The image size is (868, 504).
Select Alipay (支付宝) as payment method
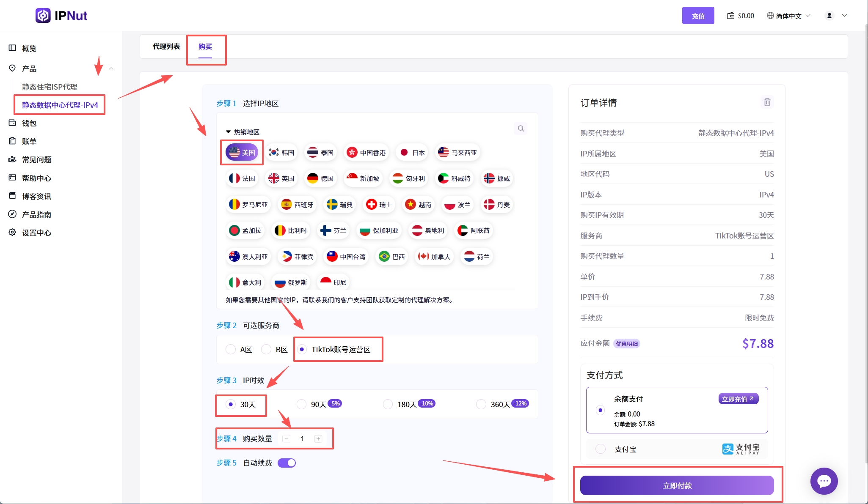(x=600, y=449)
